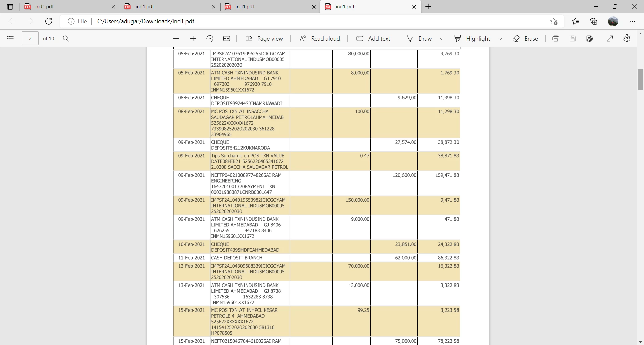The height and width of the screenshot is (345, 644).
Task: Zoom out with the minus icon
Action: click(176, 39)
